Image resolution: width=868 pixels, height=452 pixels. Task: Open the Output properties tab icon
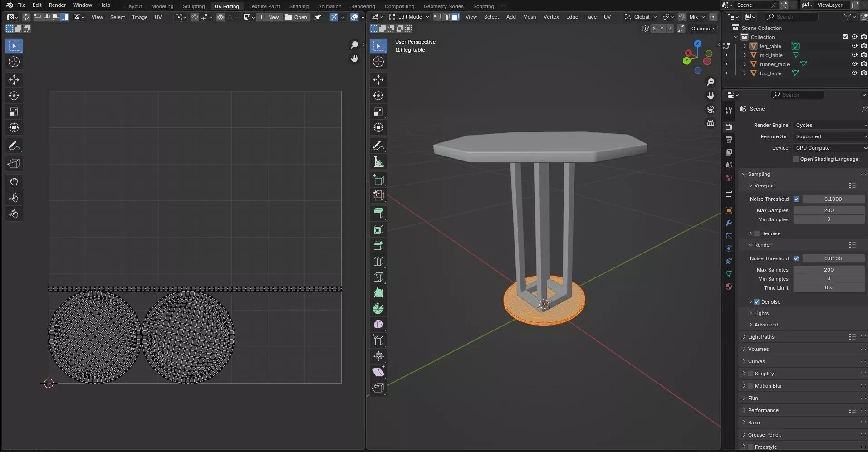pyautogui.click(x=729, y=140)
